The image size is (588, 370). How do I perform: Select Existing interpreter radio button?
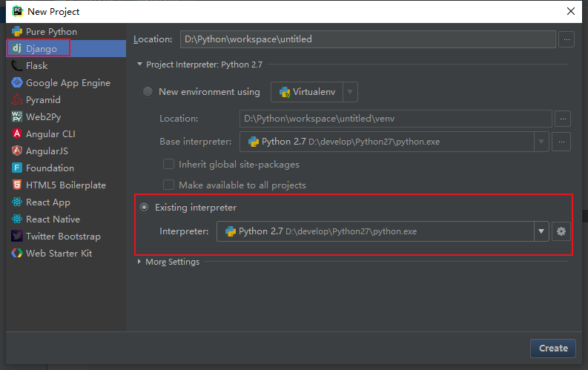coord(145,208)
